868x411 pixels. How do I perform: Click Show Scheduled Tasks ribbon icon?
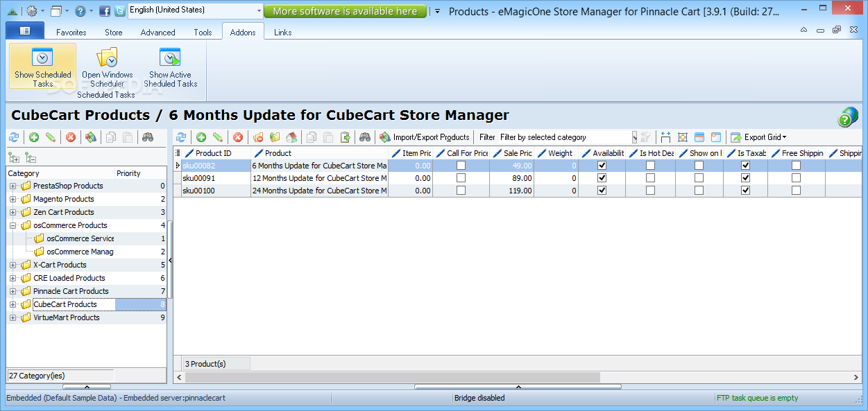coord(43,66)
